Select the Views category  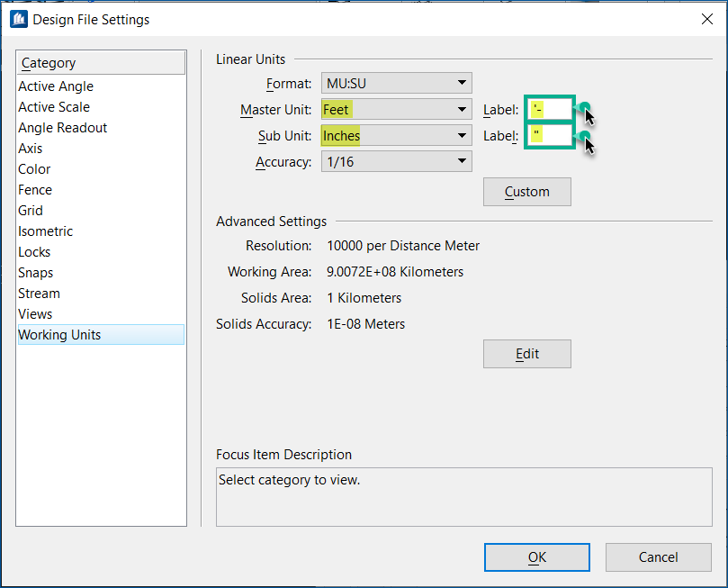[x=101, y=314]
